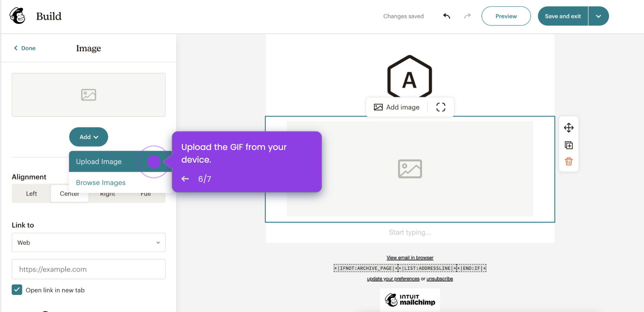This screenshot has height=312, width=644.
Task: Click the https://example.com URL field
Action: 88,269
